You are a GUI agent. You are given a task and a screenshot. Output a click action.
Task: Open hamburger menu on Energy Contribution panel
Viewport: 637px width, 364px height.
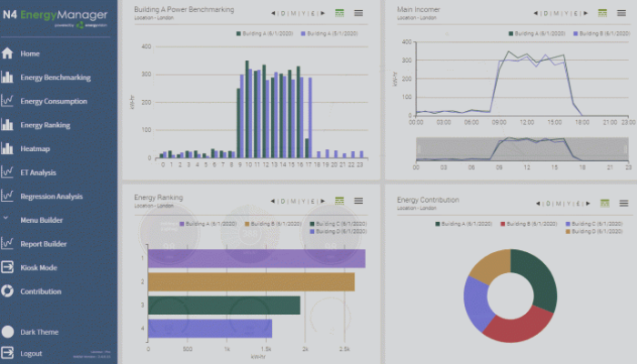coord(623,204)
